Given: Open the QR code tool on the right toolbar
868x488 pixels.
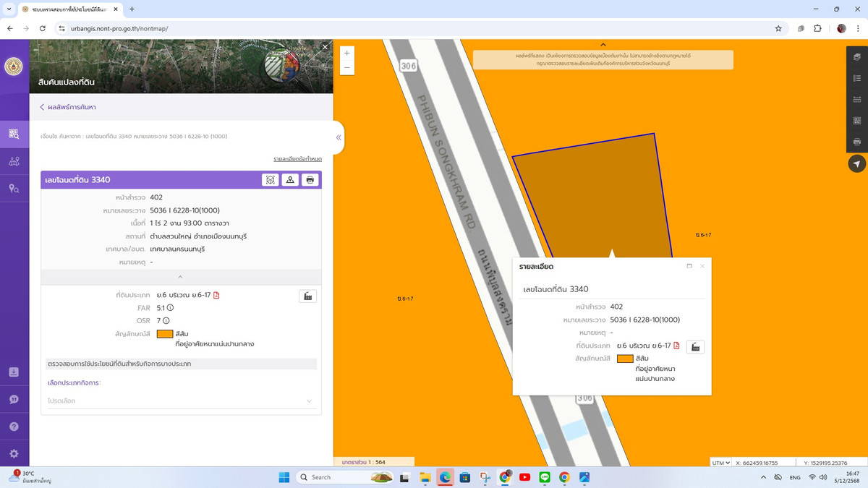Looking at the screenshot, I should (x=858, y=121).
